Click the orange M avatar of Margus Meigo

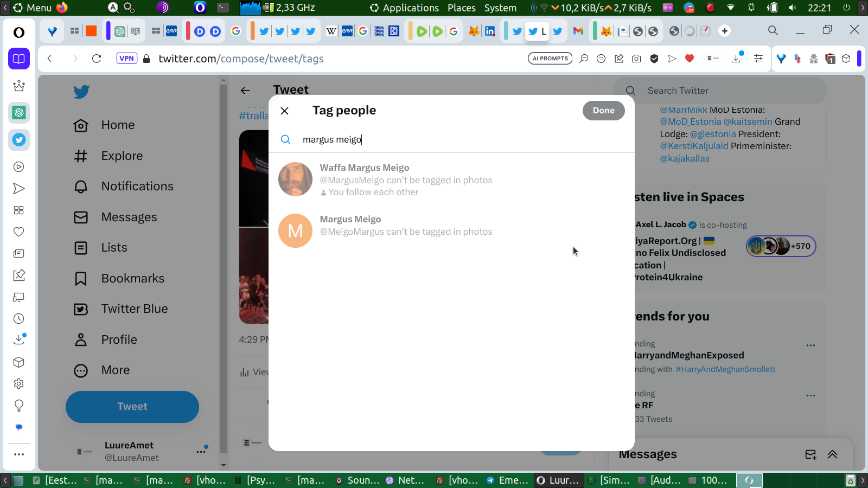(295, 230)
